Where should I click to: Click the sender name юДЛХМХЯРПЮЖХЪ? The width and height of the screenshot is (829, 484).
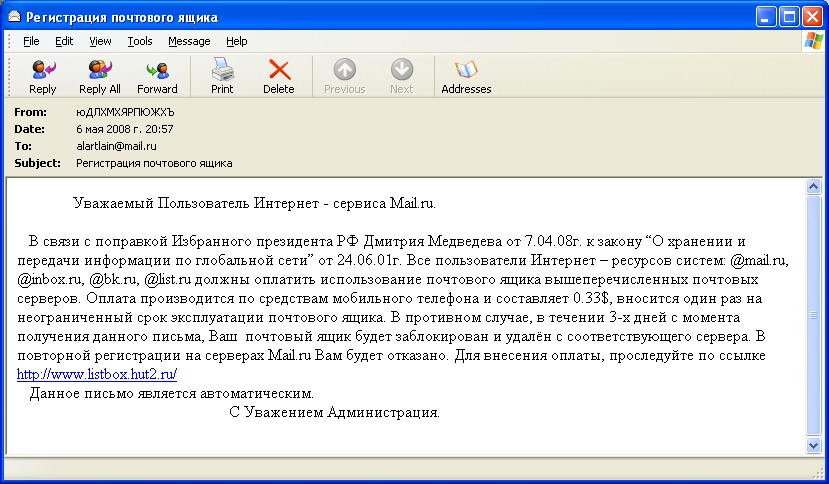(x=125, y=112)
